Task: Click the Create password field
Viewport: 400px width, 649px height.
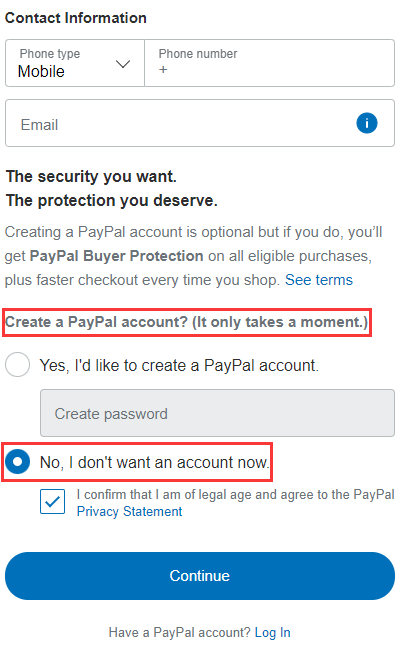Action: 217,413
